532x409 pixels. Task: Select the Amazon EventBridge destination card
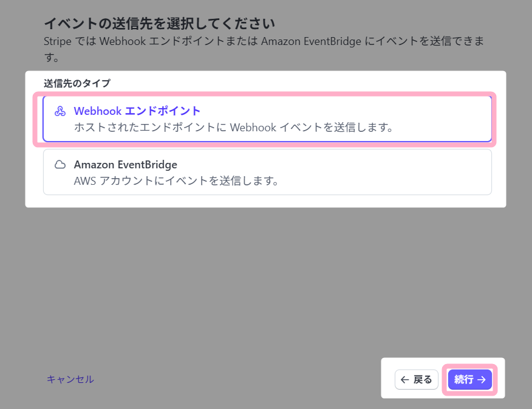point(267,173)
